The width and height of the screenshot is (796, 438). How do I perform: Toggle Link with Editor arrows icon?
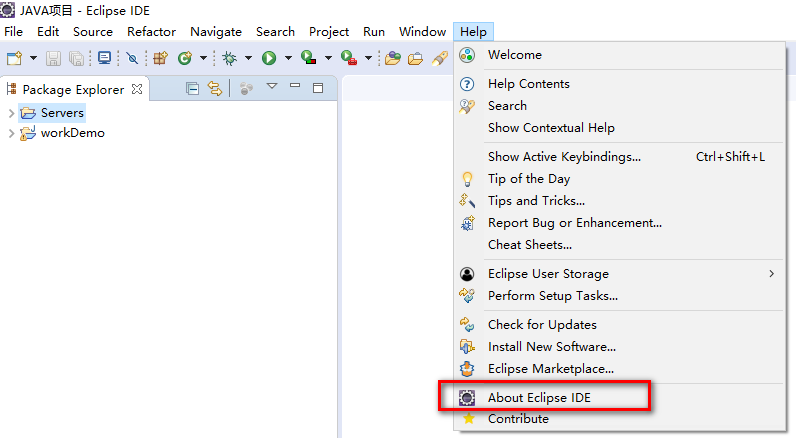(x=215, y=89)
